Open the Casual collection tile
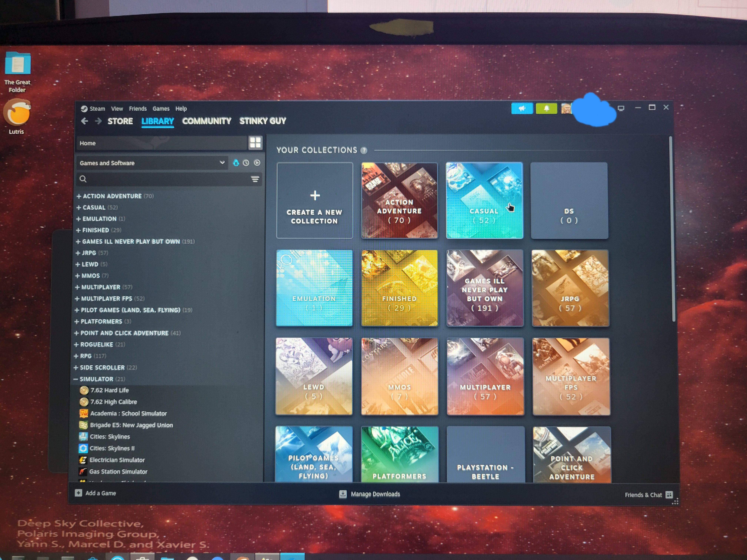 pyautogui.click(x=484, y=201)
